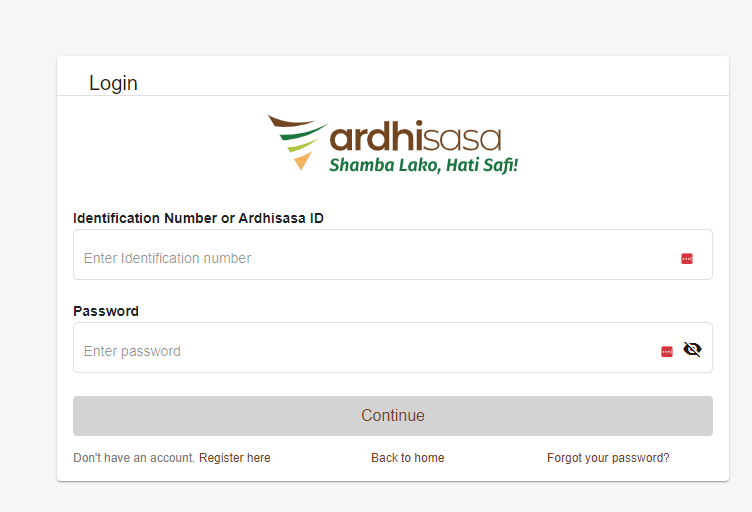
Task: Click the "Shamba Lako, Hati Safi!" tagline
Action: tap(423, 164)
